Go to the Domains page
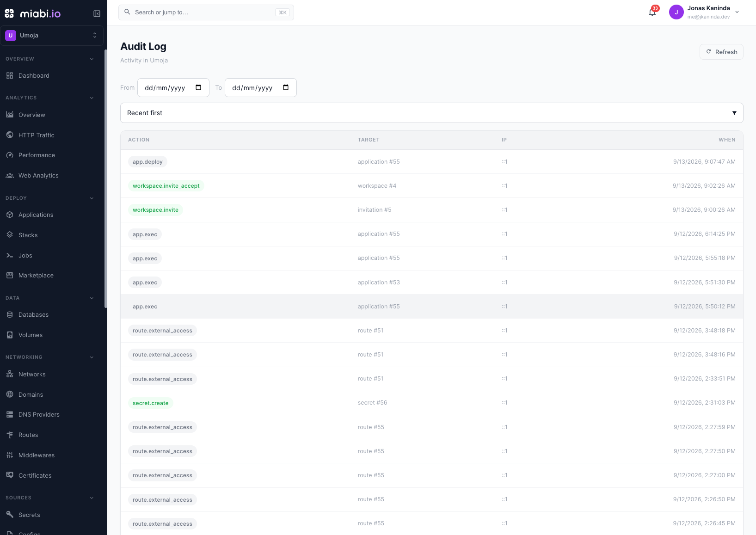Screen dimensions: 756x535 [31, 394]
